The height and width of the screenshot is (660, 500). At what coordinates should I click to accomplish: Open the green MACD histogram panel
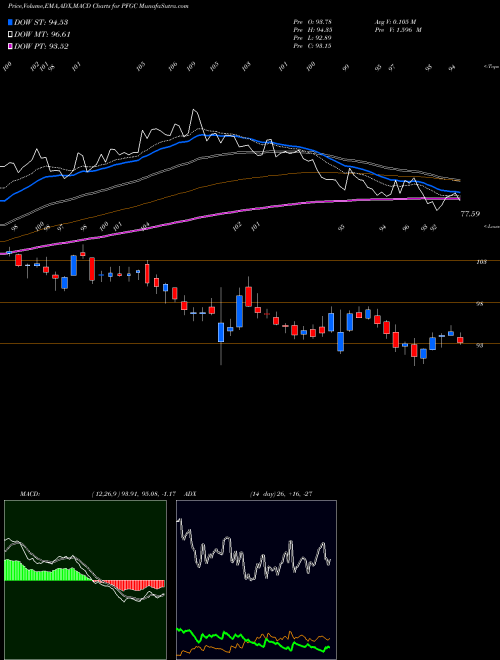(85, 580)
